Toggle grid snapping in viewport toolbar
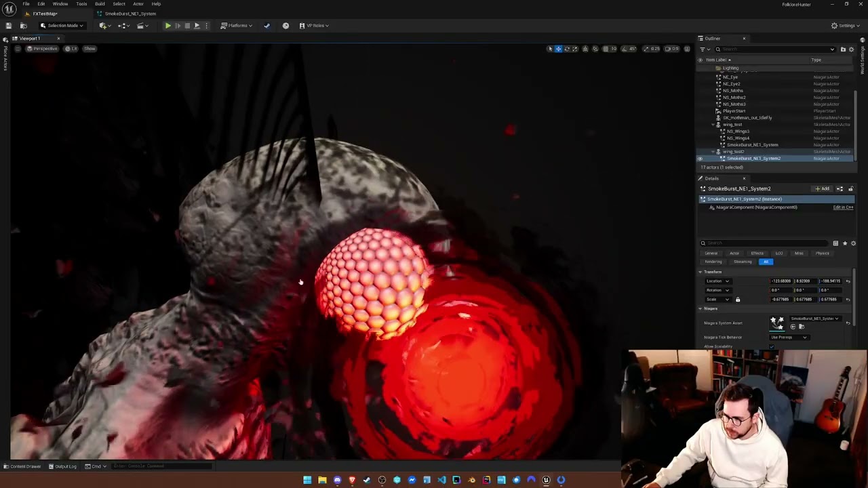Screen dimensions: 868x488 click(x=606, y=49)
